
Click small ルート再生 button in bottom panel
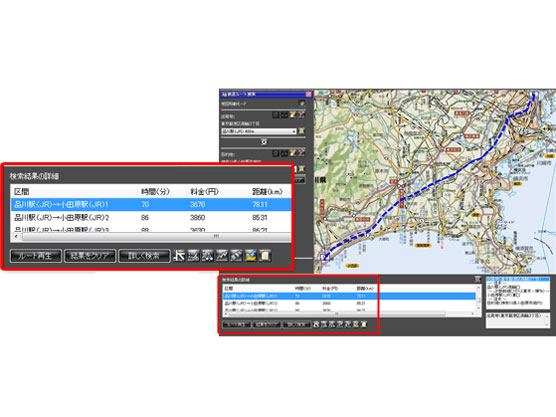click(x=237, y=324)
